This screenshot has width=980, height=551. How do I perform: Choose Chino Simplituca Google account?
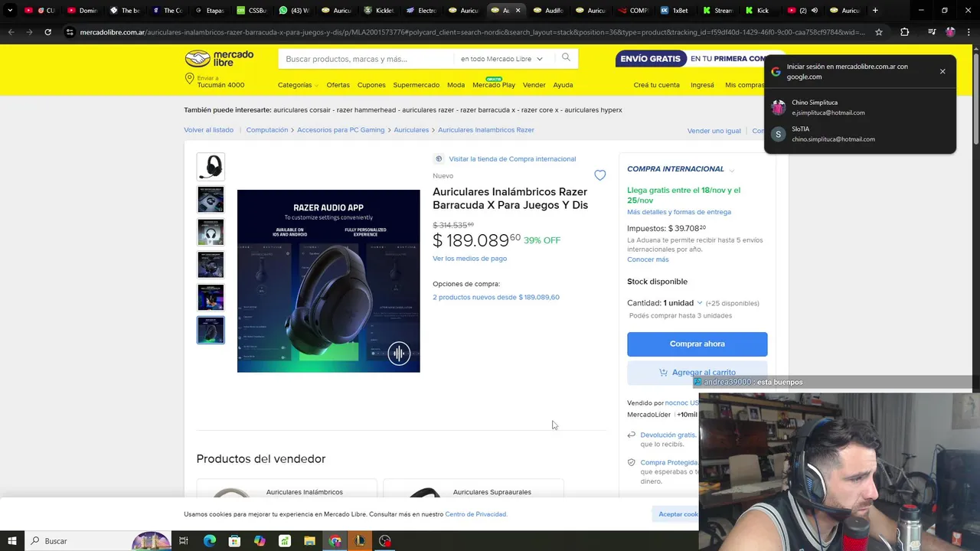coord(859,107)
